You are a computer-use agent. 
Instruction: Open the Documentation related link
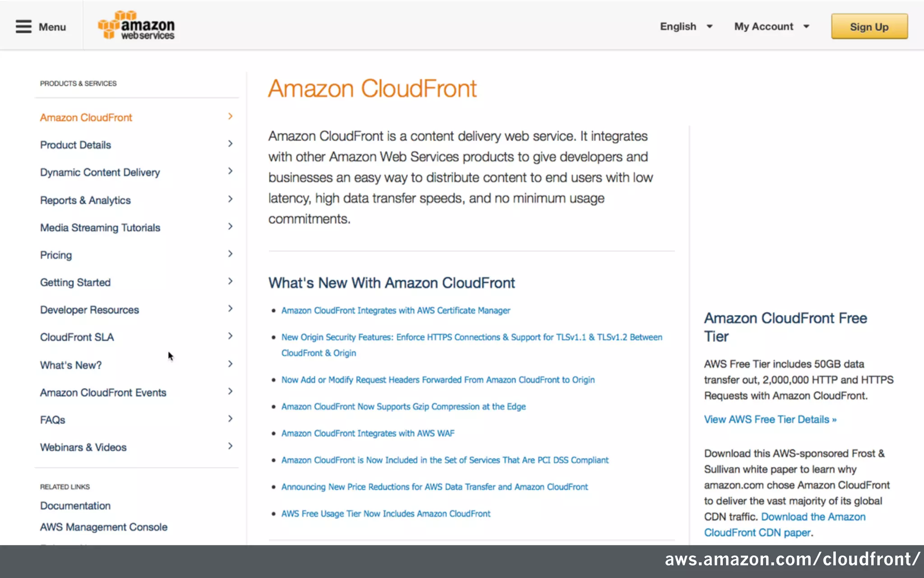click(75, 506)
